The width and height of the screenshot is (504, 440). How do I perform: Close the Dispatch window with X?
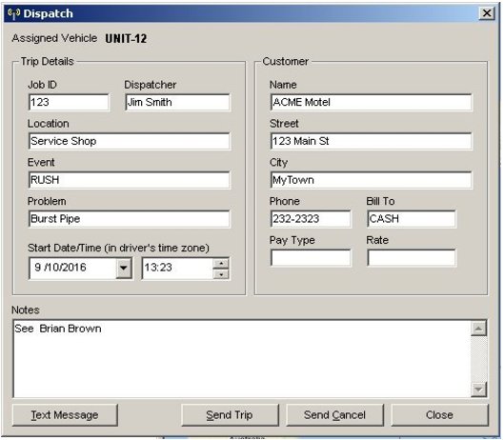coord(487,13)
